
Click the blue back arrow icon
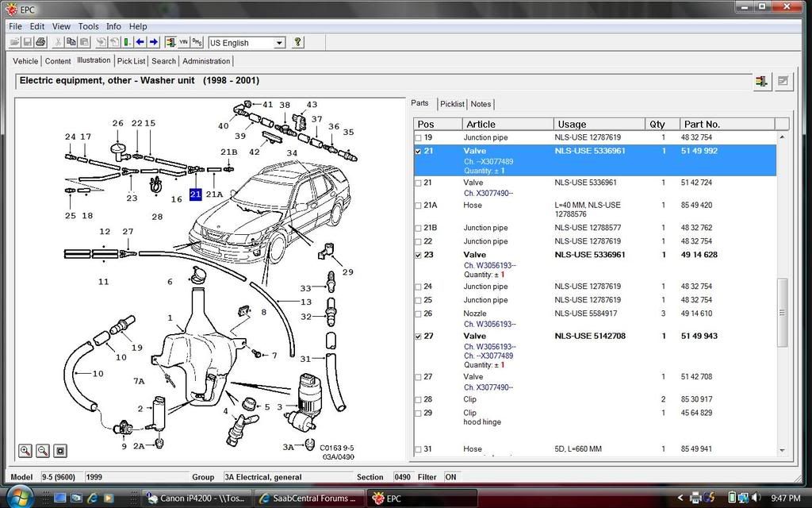tap(140, 42)
